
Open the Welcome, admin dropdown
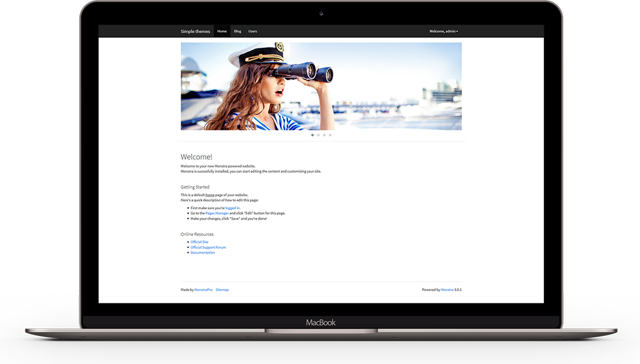point(444,31)
